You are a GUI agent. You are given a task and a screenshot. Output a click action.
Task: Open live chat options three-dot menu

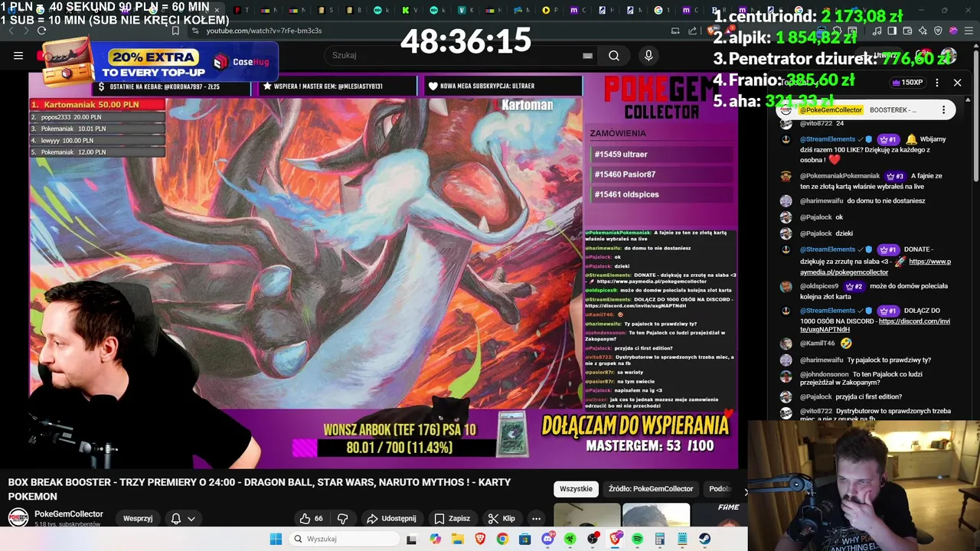tap(936, 82)
